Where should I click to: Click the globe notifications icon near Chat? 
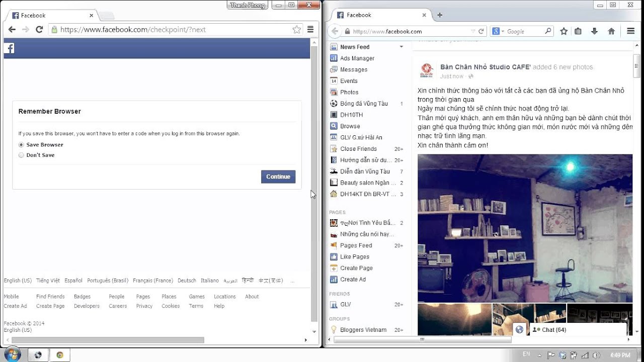pyautogui.click(x=520, y=330)
